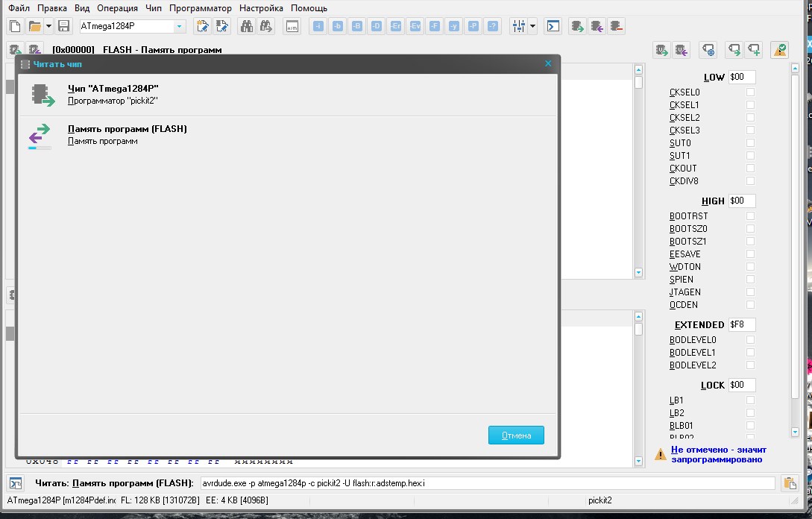The width and height of the screenshot is (812, 519).
Task: Click the HIGH fuse value field
Action: point(742,201)
